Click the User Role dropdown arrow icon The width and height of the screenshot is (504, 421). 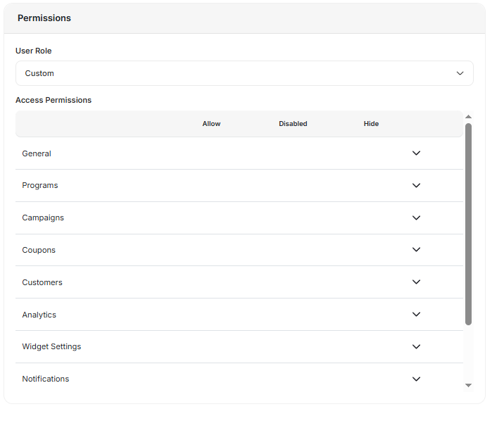[x=460, y=73]
